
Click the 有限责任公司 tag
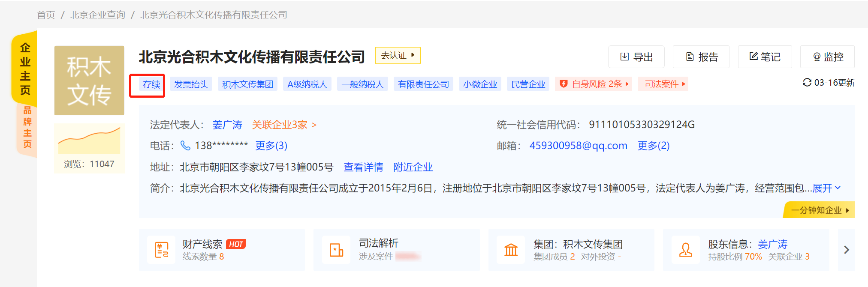tap(424, 84)
